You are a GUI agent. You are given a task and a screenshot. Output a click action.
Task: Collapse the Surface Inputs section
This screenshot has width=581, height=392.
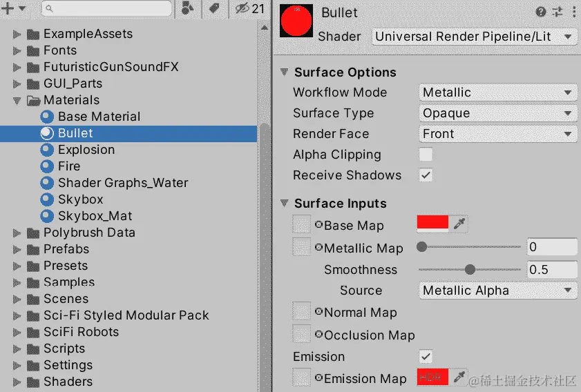click(x=284, y=203)
